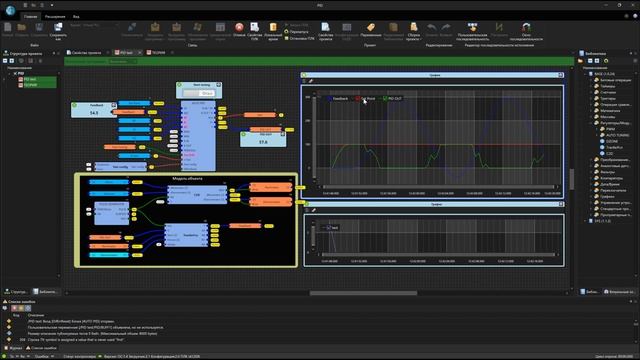Toggle the Set Point legend checkbox

click(358, 98)
